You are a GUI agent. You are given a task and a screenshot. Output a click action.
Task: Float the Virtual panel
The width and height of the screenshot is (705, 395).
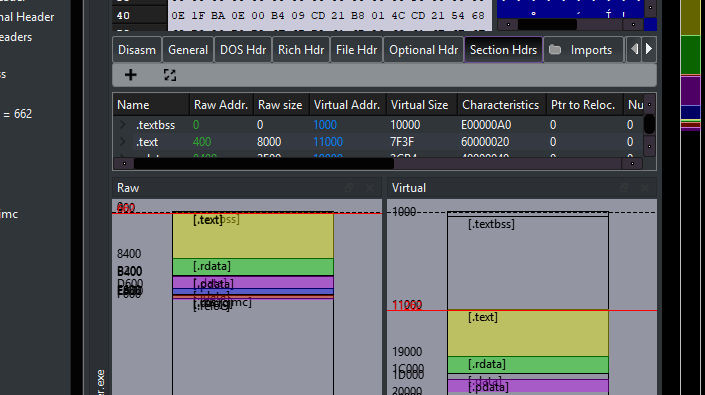[x=624, y=188]
